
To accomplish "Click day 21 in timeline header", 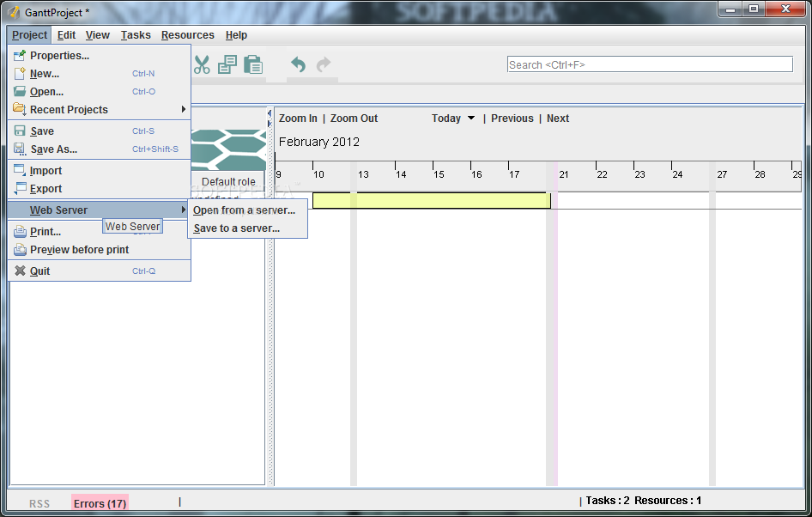I will click(563, 174).
